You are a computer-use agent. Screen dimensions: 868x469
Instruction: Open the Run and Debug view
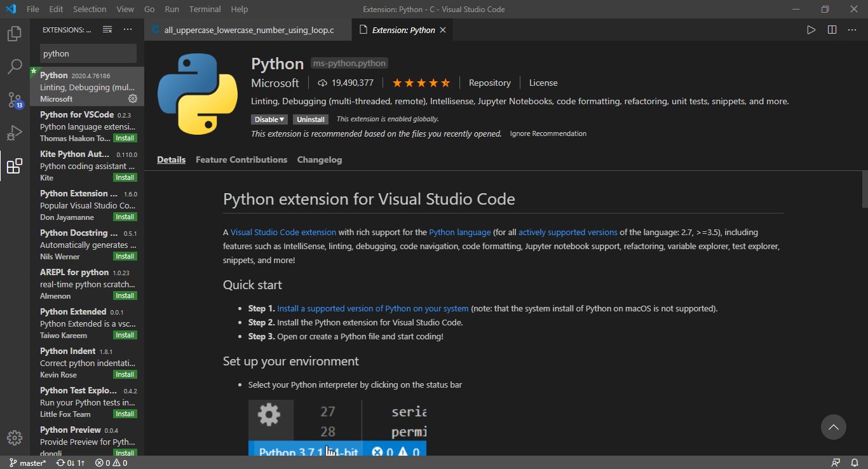pos(14,132)
